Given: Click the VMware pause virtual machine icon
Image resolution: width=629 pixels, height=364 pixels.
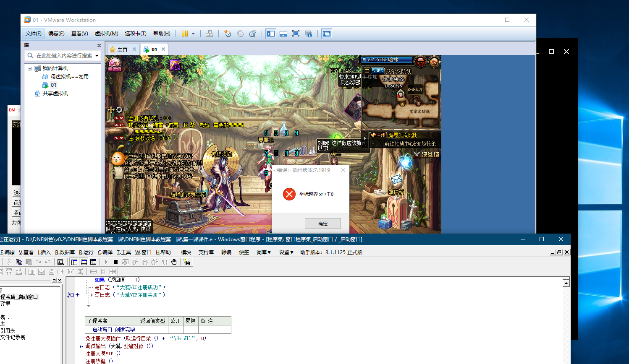Looking at the screenshot, I should tap(185, 34).
